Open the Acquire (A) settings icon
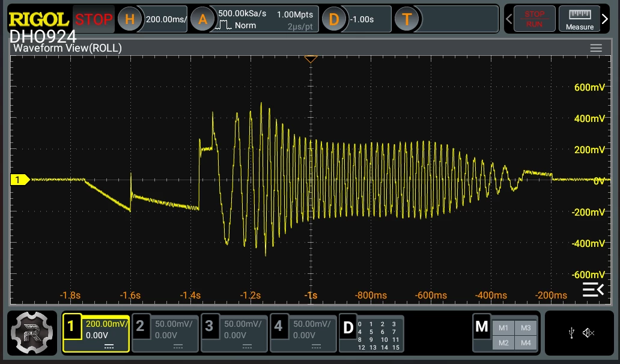The height and width of the screenshot is (364, 620). tap(202, 19)
